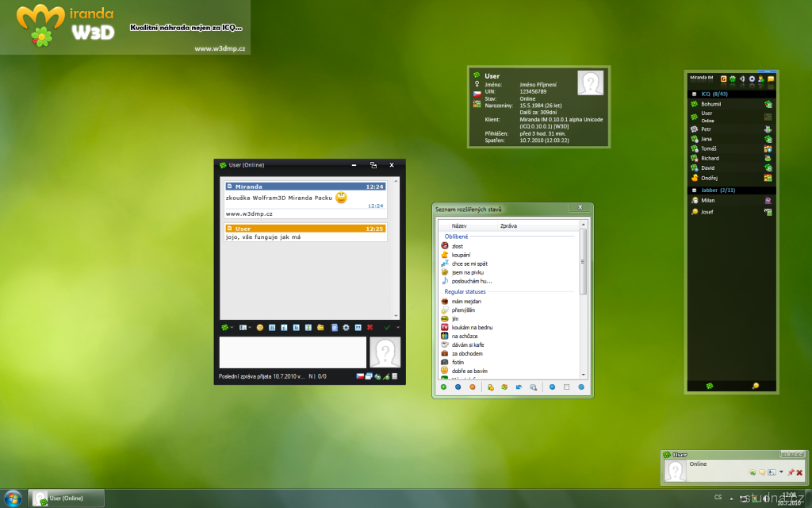Open the Windows Start button
Screen dimensions: 812x508
point(13,498)
